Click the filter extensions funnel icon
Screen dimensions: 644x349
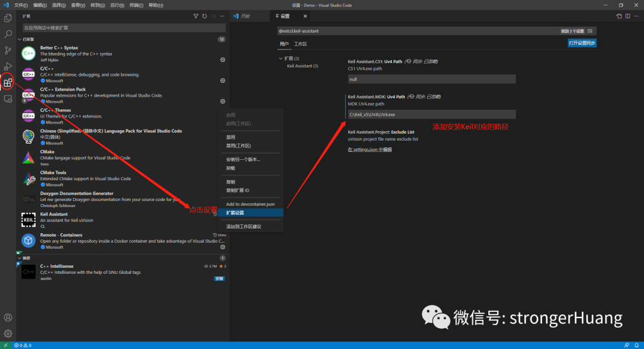pos(196,16)
